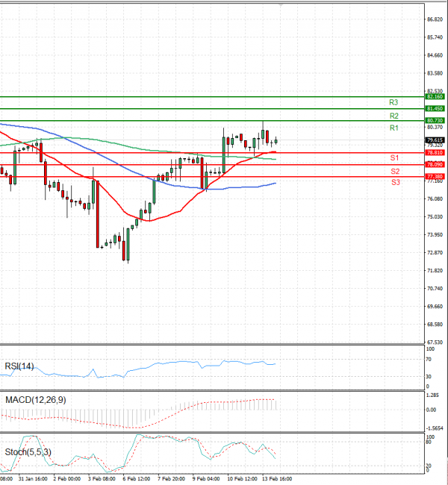Click the 2 Feb 00:00 time label
The height and width of the screenshot is (485, 448).
pos(67,479)
